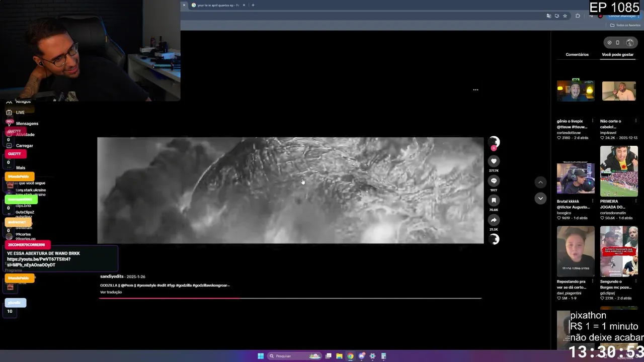Open followed account tony.stark.ukraine
644x362 pixels.
point(30,191)
